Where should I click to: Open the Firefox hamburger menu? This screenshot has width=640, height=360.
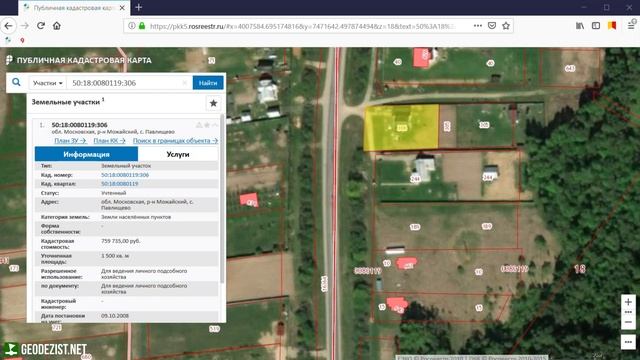click(x=631, y=26)
